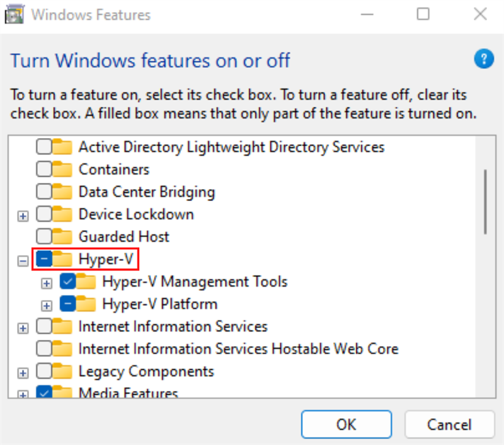Viewport: 504px width, 445px height.
Task: Click the Active Directory Lightweight Directory Services folder icon
Action: (x=62, y=147)
